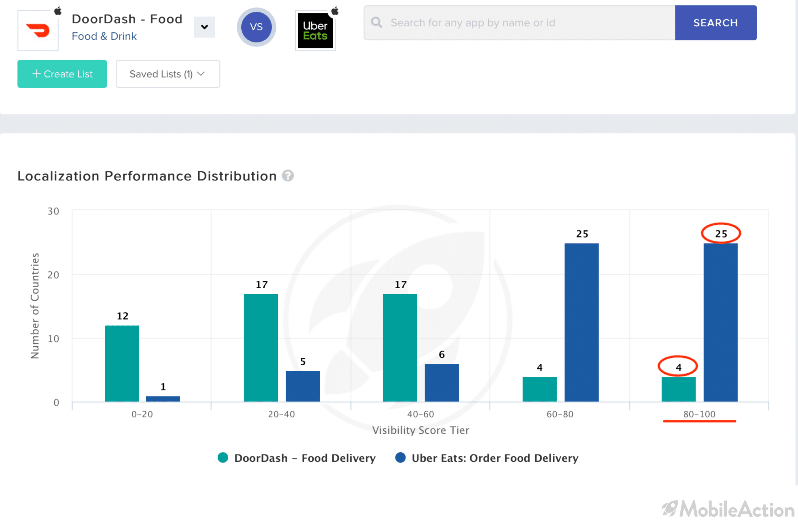Image resolution: width=798 pixels, height=532 pixels.
Task: Click the Uber Eats app icon
Action: [x=315, y=31]
